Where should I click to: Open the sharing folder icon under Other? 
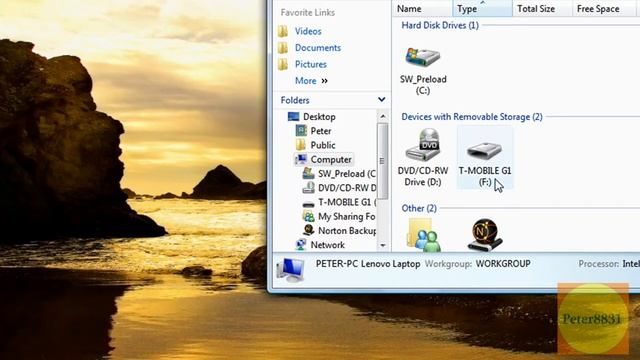[423, 235]
